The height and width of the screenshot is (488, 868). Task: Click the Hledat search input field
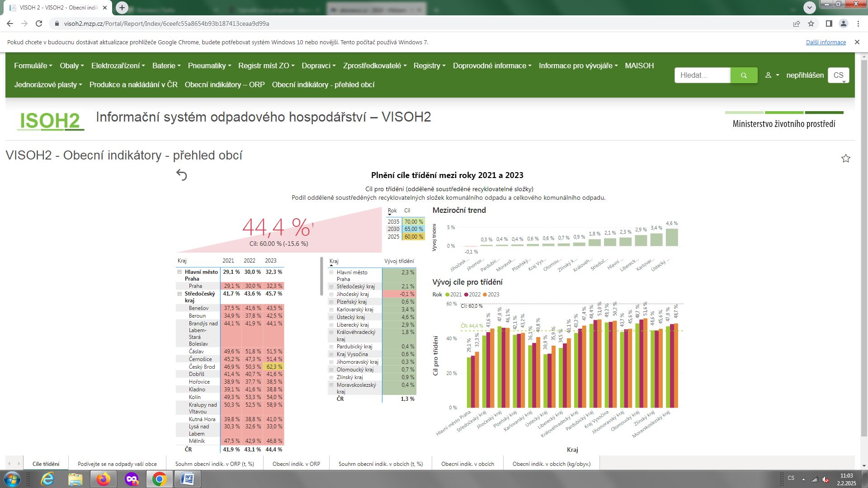point(702,75)
